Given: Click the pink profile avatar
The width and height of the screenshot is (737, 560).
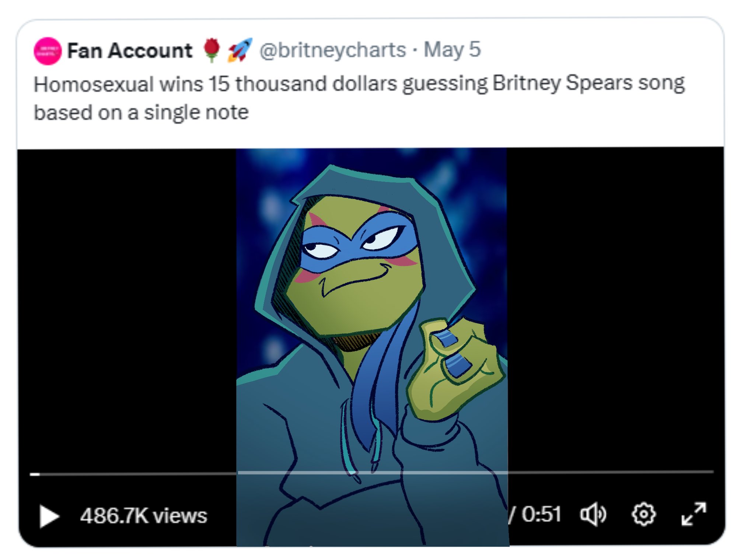Looking at the screenshot, I should 48,51.
